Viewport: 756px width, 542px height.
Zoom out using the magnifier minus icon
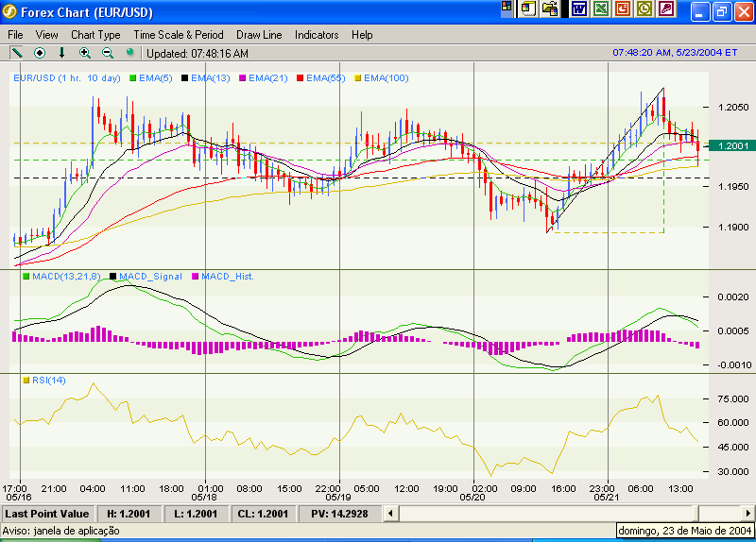(x=108, y=53)
